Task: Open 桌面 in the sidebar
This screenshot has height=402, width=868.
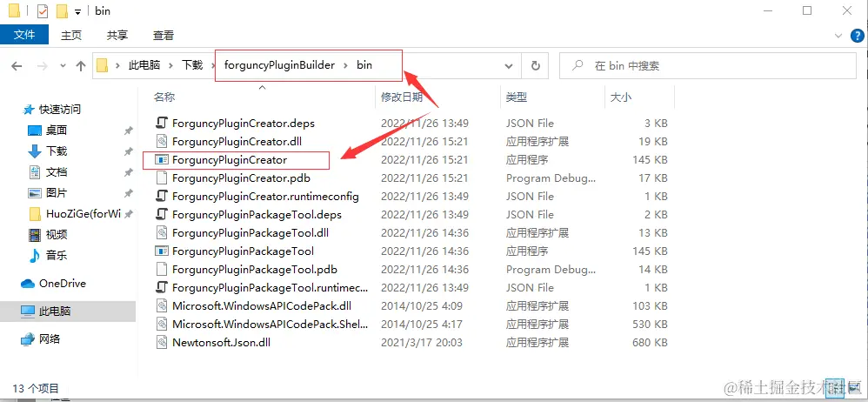Action: [57, 131]
